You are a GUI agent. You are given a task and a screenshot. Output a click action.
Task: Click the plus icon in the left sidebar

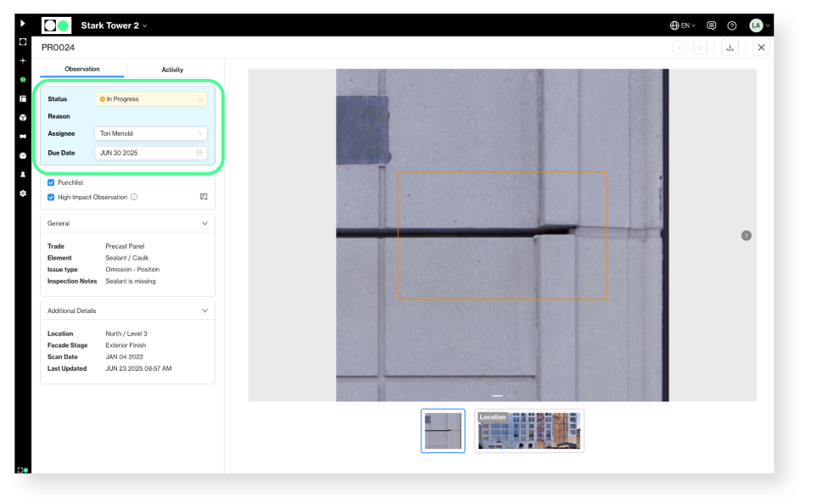tap(23, 61)
